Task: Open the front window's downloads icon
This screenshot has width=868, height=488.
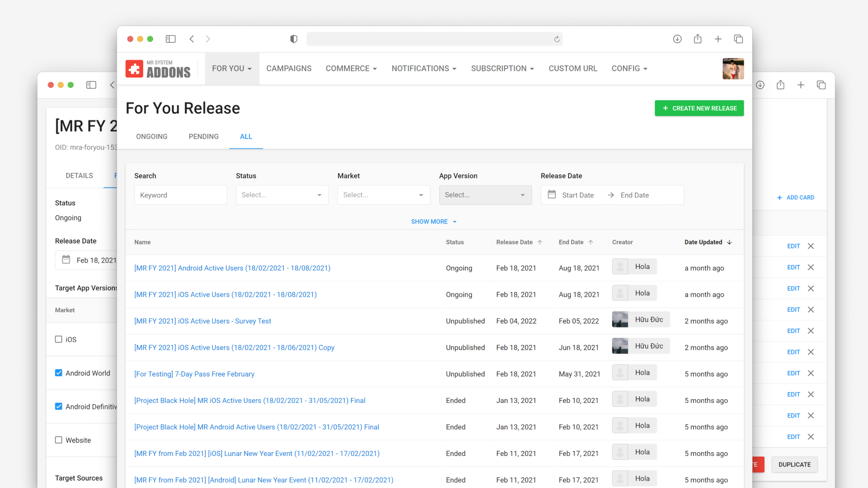Action: point(677,39)
